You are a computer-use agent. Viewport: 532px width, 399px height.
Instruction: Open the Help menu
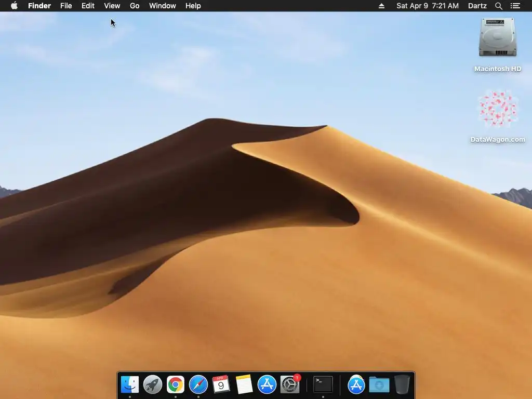[193, 6]
